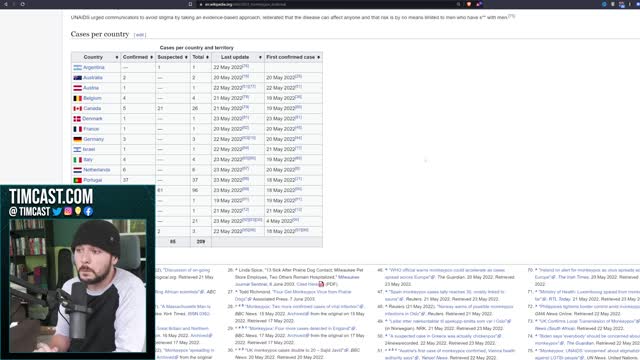Sort table by Suspected column
The height and width of the screenshot is (360, 640).
[x=173, y=57]
